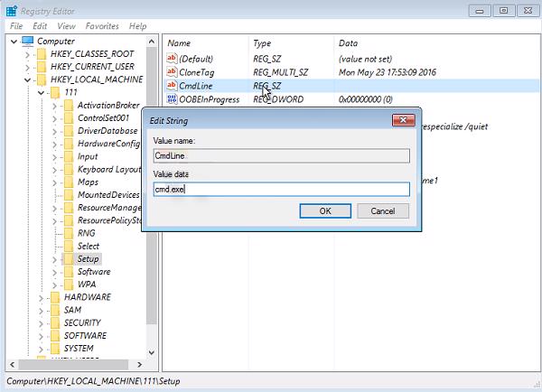Image resolution: width=542 pixels, height=392 pixels.
Task: Expand the SOFTWARE key under HKEY_LOCAL_MACHINE
Action: pos(41,336)
